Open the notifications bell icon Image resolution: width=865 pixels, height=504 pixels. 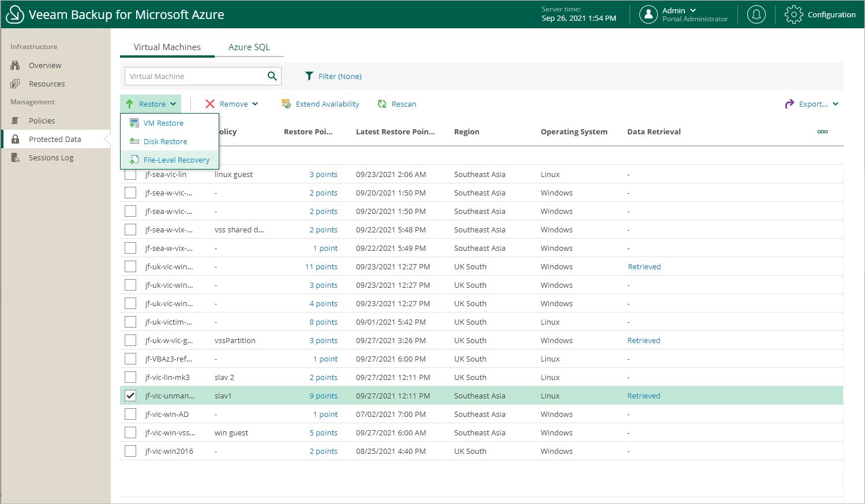(x=757, y=14)
